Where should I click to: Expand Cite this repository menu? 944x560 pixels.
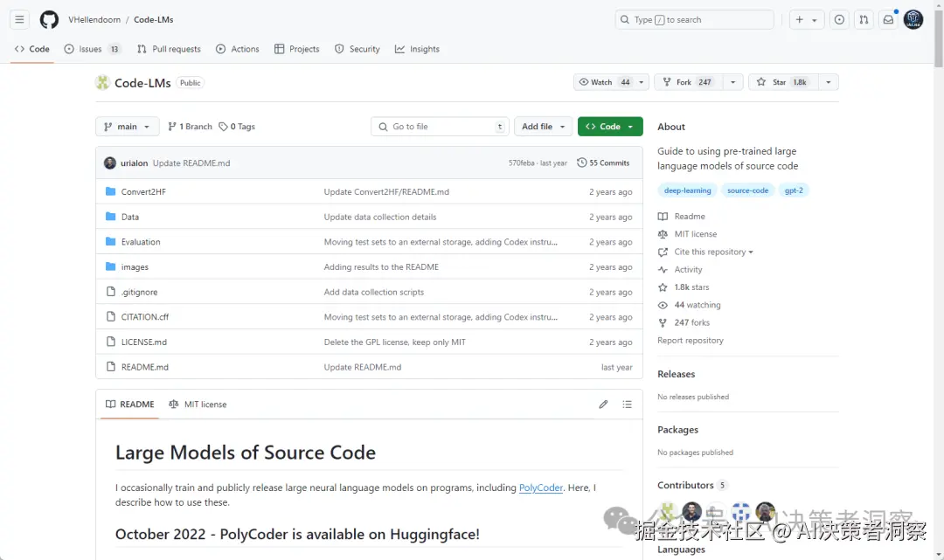(x=713, y=252)
